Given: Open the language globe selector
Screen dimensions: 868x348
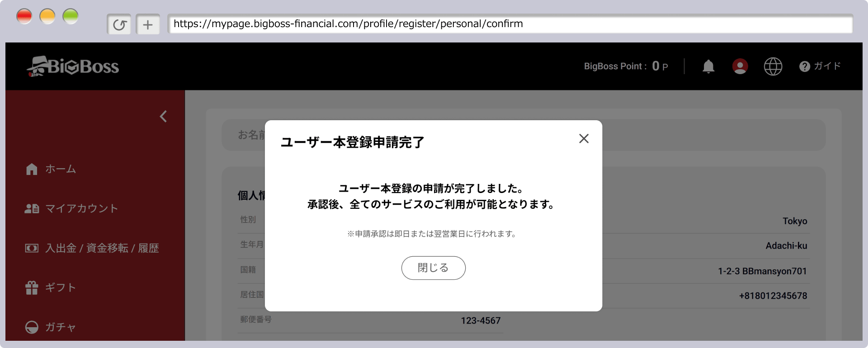Looking at the screenshot, I should 773,66.
